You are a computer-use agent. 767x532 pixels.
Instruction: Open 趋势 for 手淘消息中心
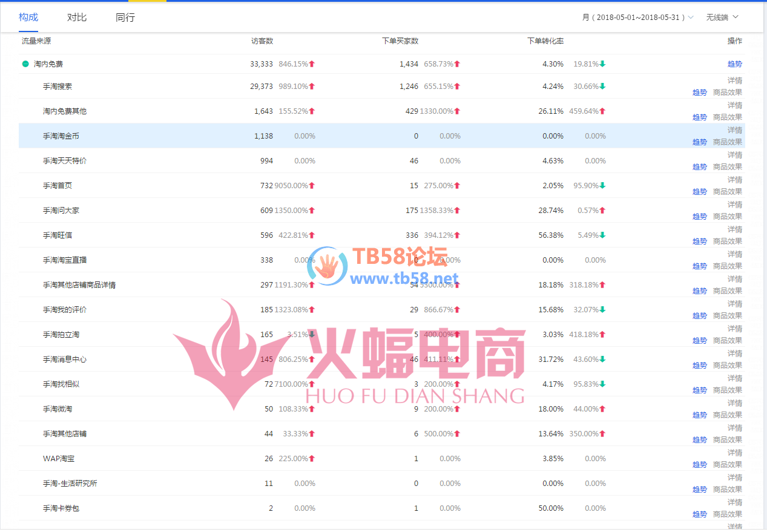(700, 366)
